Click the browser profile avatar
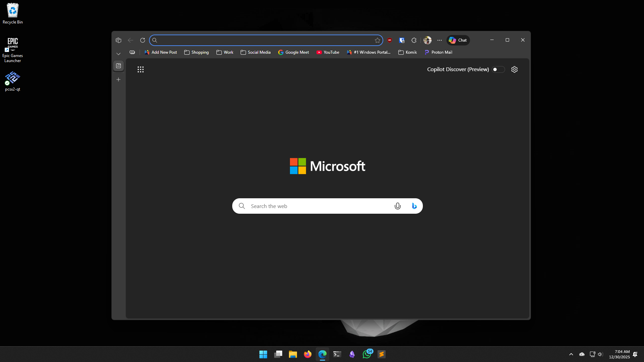 (x=428, y=40)
